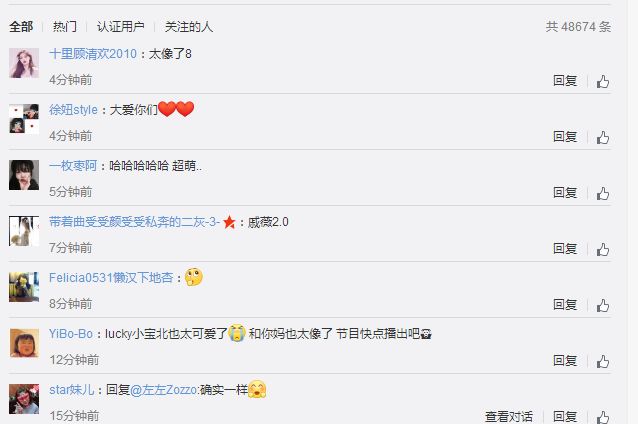
Task: Reply to the 戚薇2.0 comment
Action: click(x=565, y=249)
